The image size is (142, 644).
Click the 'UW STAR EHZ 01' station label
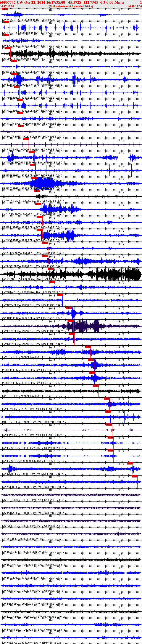[x=13, y=163]
